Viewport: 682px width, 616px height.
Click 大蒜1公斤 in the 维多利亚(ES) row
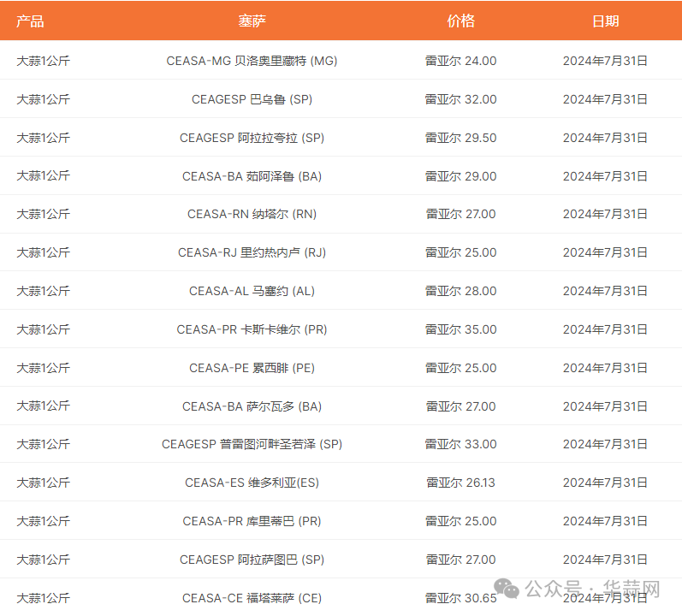(43, 483)
